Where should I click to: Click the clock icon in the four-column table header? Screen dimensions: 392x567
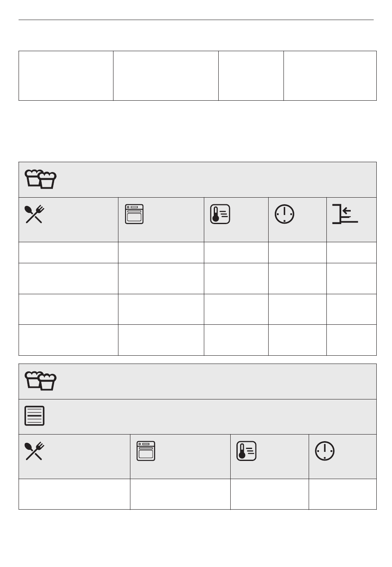pos(325,451)
